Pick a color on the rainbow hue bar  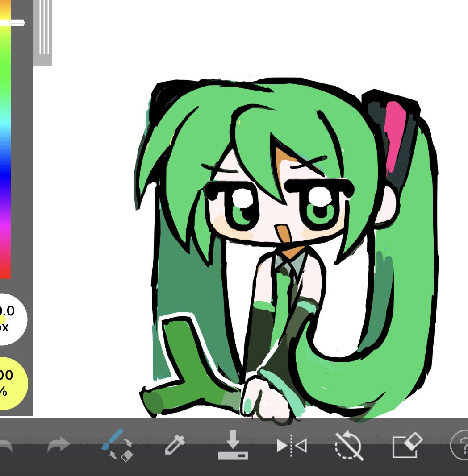point(5,139)
